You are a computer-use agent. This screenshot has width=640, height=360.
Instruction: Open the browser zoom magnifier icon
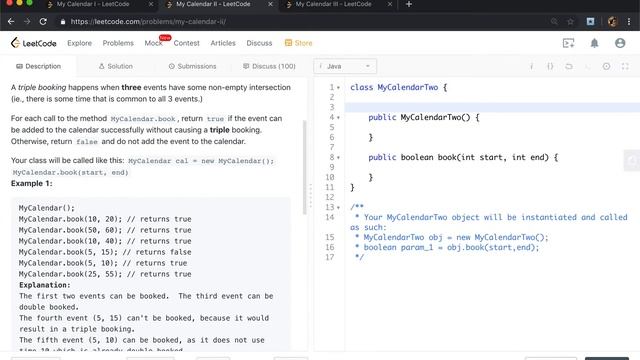[554, 22]
